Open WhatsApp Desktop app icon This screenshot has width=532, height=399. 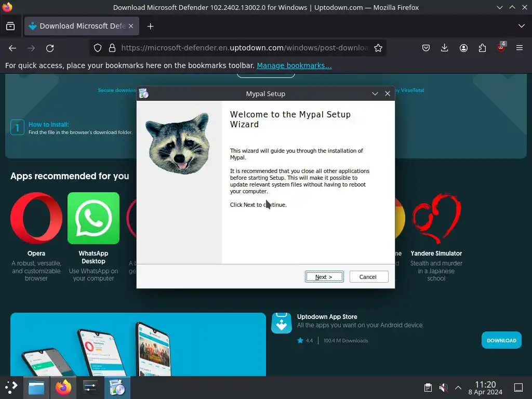click(x=94, y=218)
